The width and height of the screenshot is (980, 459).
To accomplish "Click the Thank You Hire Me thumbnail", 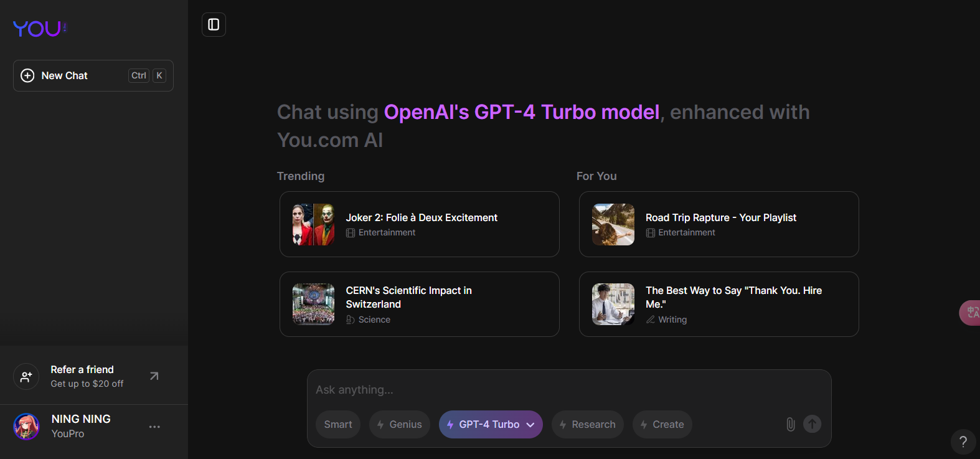I will [x=613, y=305].
